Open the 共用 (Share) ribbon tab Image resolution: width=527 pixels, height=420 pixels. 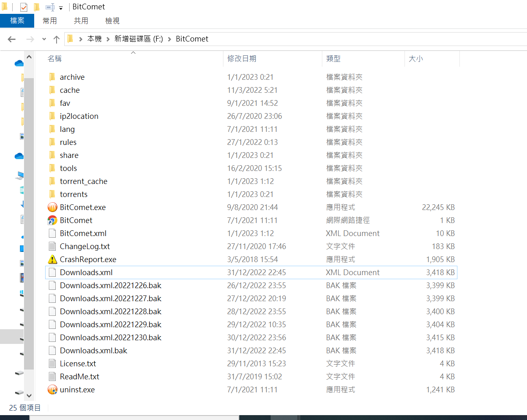coord(81,21)
